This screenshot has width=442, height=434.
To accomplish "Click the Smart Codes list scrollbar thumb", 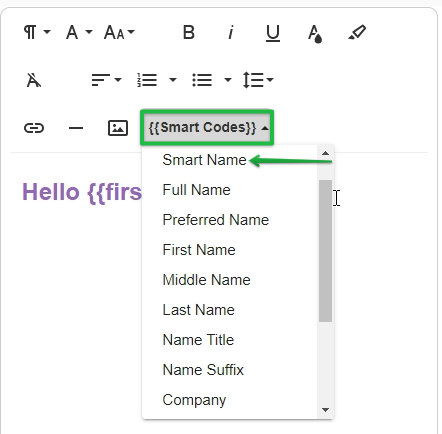I will point(325,251).
